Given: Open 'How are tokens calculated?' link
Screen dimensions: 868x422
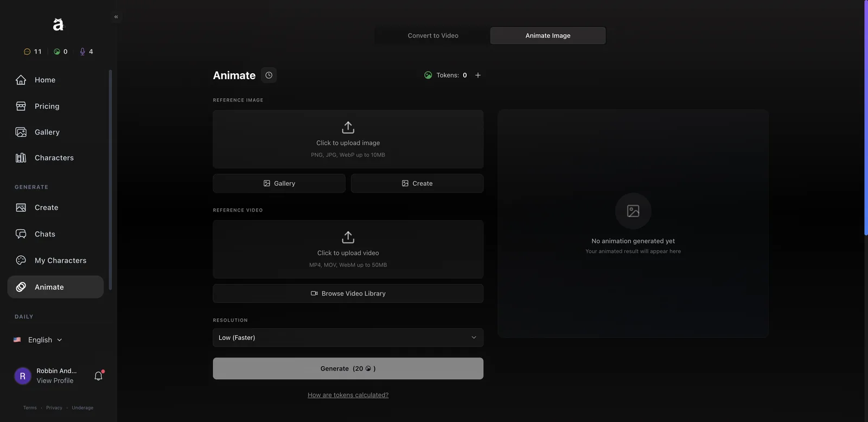Looking at the screenshot, I should tap(348, 395).
